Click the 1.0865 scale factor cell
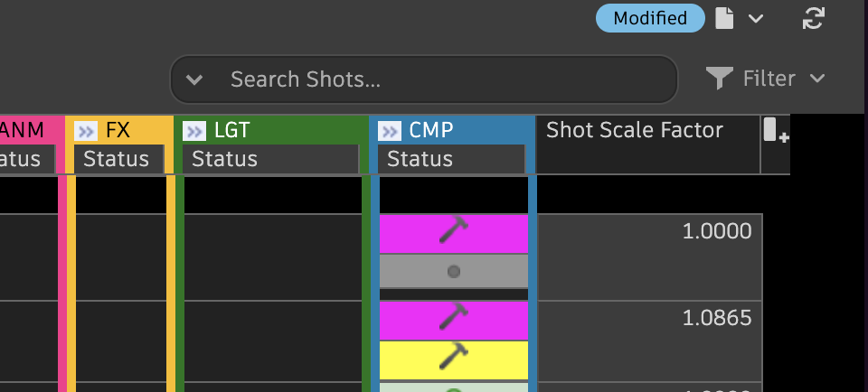 (650, 320)
